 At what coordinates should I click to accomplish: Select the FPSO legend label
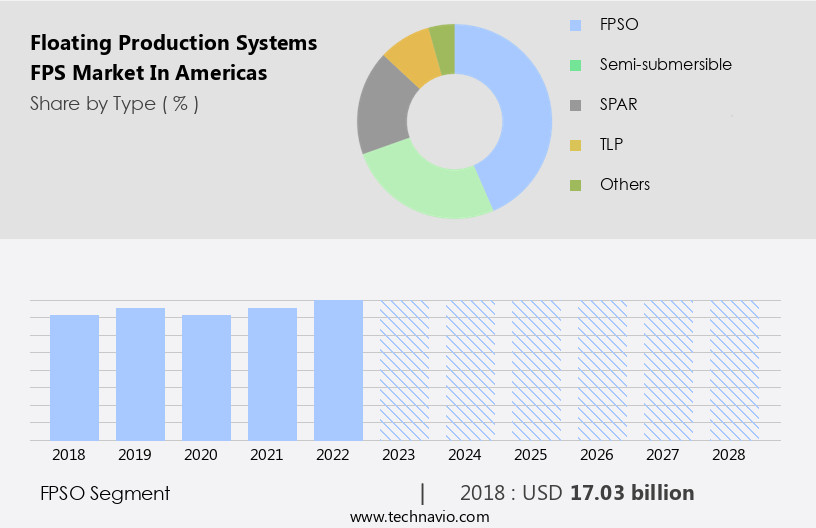(620, 24)
